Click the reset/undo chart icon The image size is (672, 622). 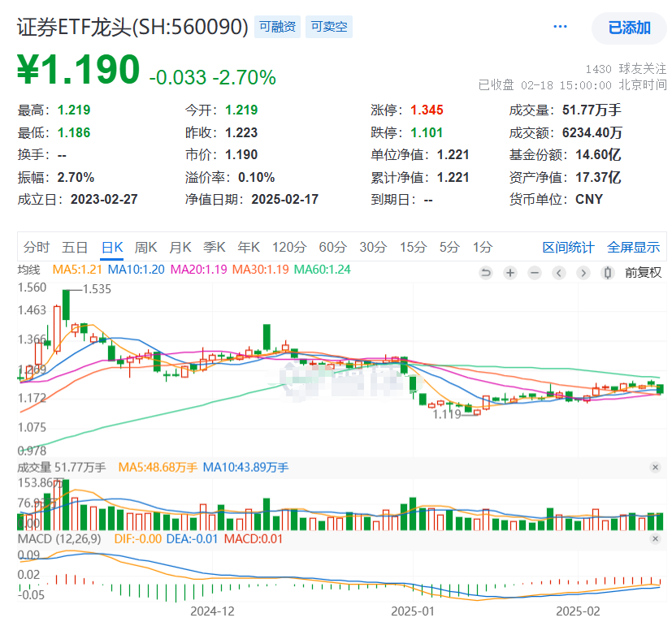[x=486, y=273]
